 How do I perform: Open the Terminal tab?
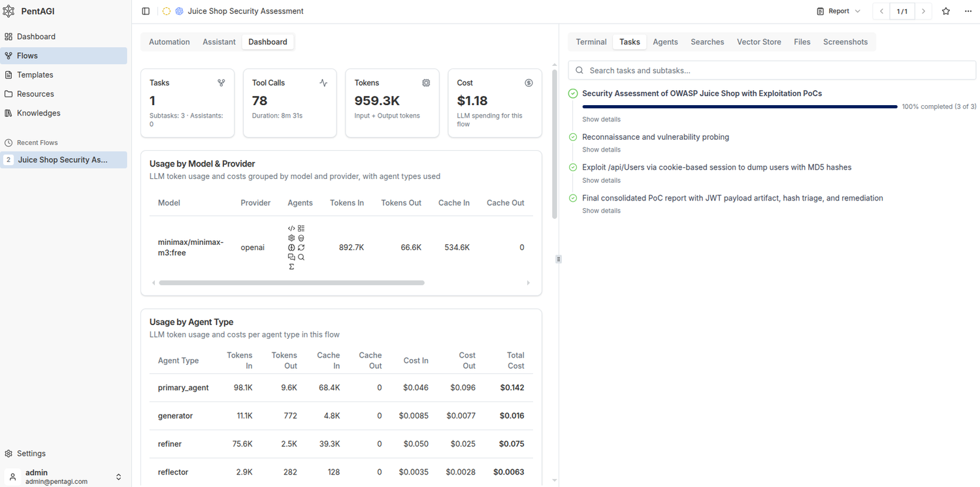[591, 42]
